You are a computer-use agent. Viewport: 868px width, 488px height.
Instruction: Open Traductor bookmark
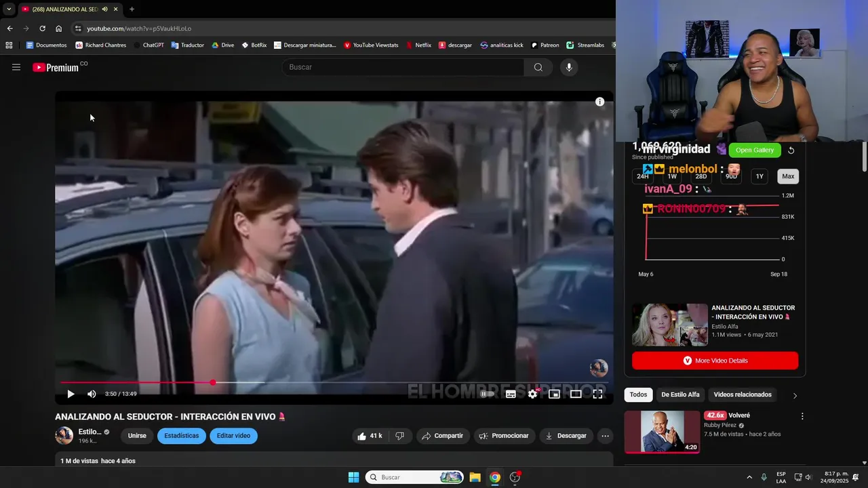point(187,45)
